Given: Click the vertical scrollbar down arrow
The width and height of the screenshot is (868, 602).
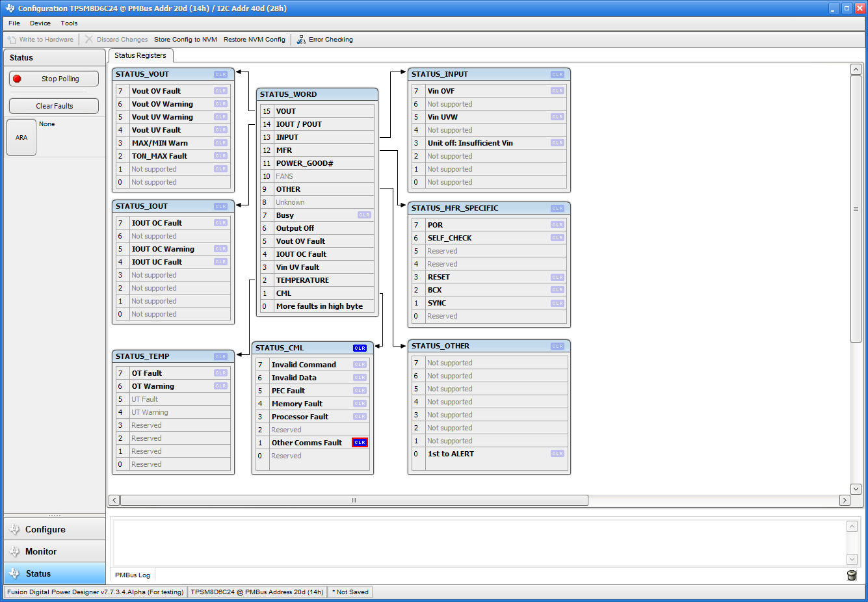Looking at the screenshot, I should click(x=856, y=489).
